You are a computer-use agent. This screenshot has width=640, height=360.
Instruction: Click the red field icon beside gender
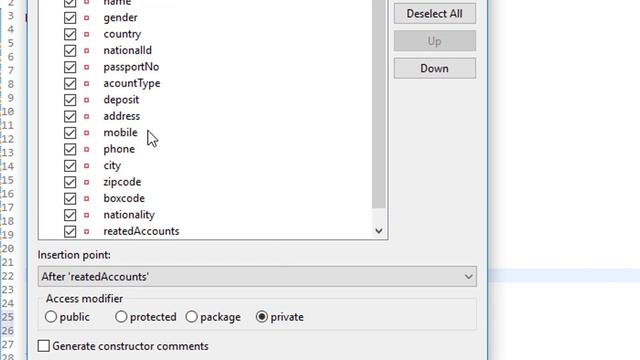(x=87, y=18)
